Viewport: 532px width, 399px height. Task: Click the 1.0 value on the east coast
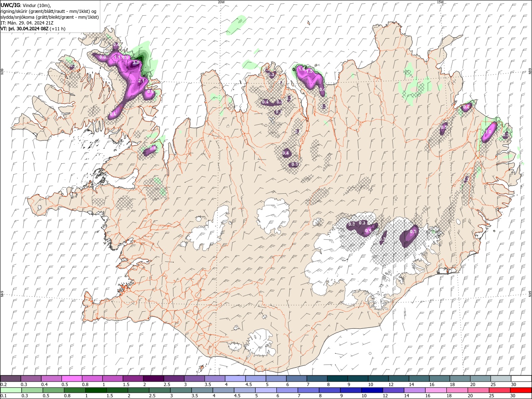click(488, 132)
